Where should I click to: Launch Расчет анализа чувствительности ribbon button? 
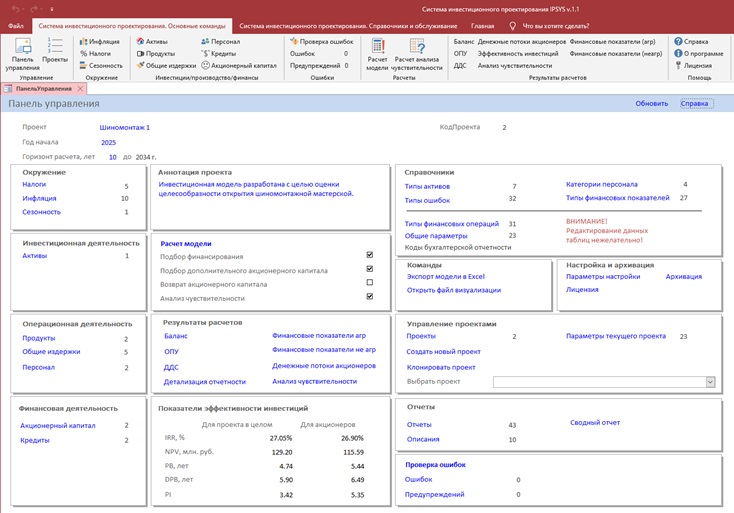pyautogui.click(x=415, y=52)
